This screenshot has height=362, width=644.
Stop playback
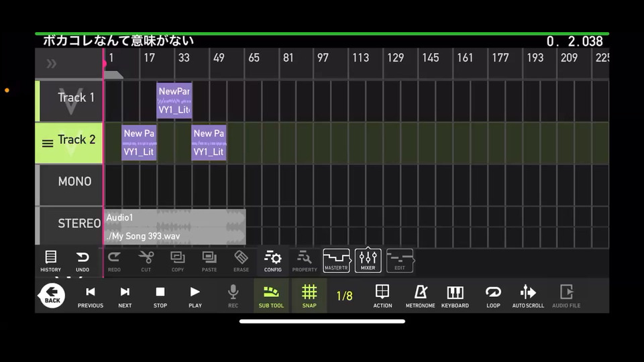160,297
